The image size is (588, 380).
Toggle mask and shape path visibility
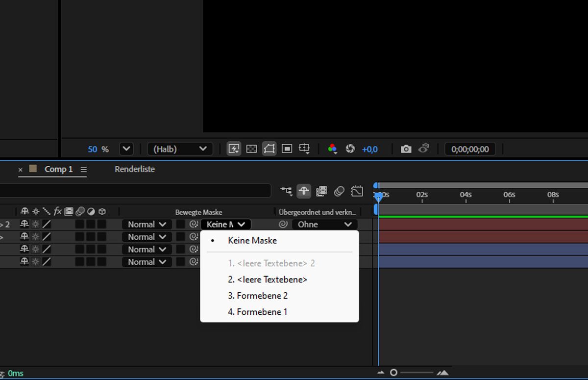[x=269, y=149]
